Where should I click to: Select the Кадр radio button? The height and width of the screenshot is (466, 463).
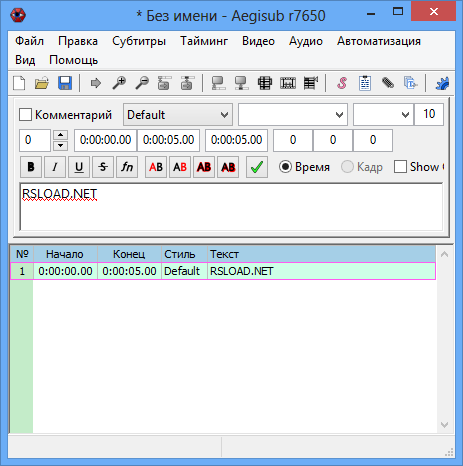(347, 167)
